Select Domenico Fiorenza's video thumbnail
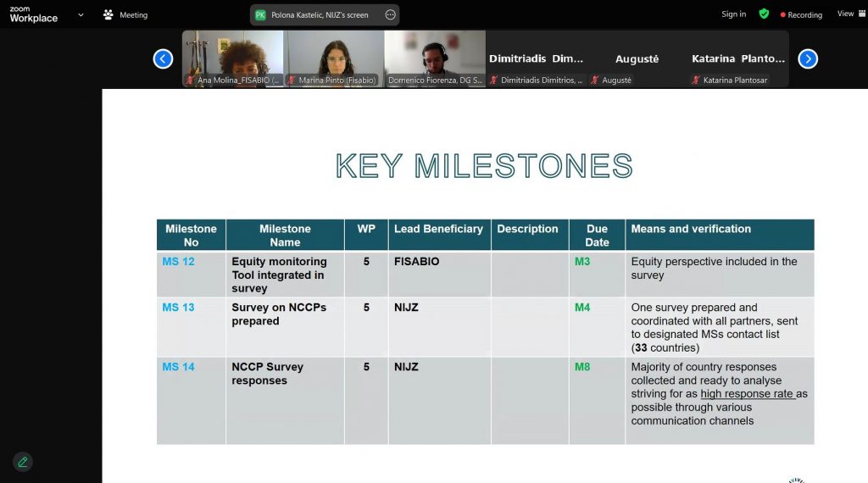Screen dimensions: 868x483 click(x=435, y=58)
